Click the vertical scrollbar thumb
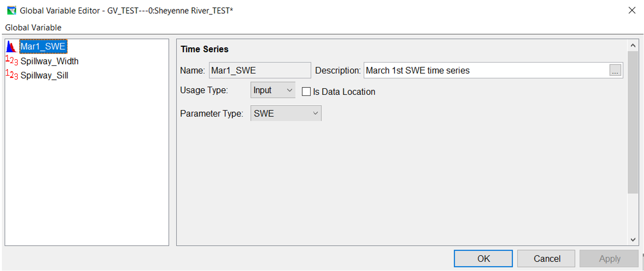 point(633,121)
